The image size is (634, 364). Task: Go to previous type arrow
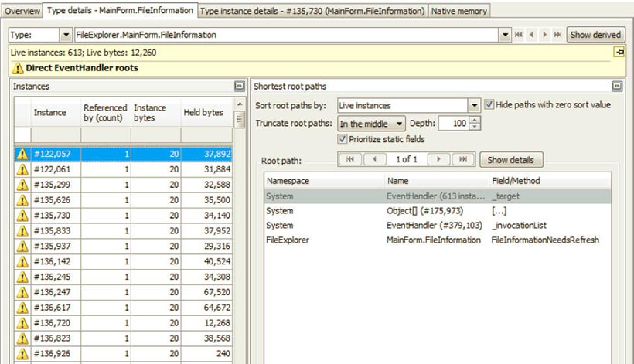tap(532, 35)
